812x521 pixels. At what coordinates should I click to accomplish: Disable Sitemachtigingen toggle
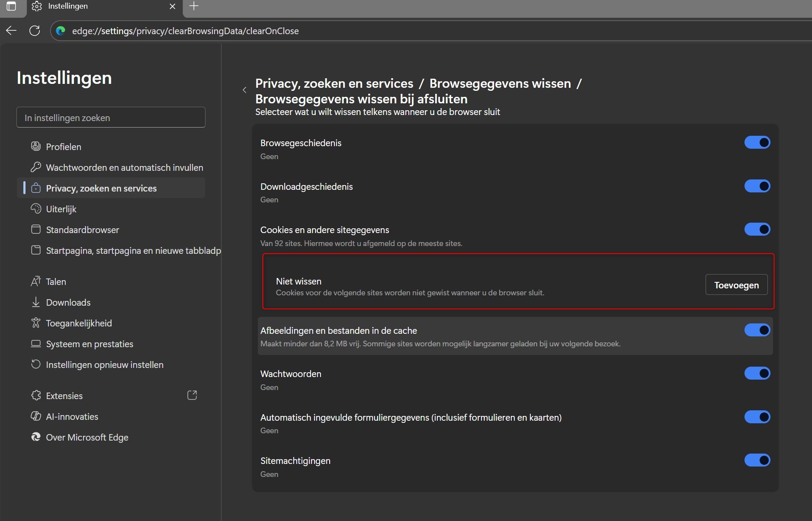point(757,460)
